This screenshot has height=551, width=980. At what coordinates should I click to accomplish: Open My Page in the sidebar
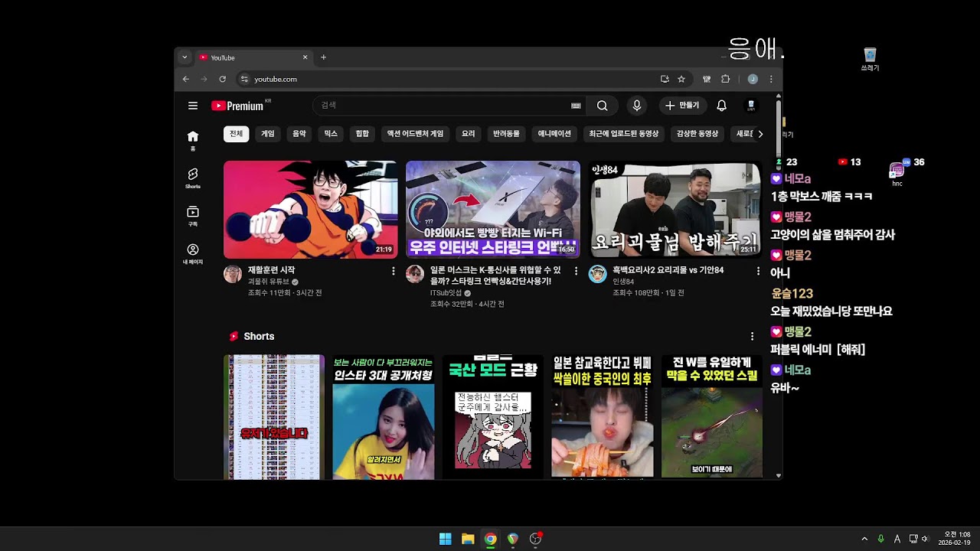pos(193,253)
